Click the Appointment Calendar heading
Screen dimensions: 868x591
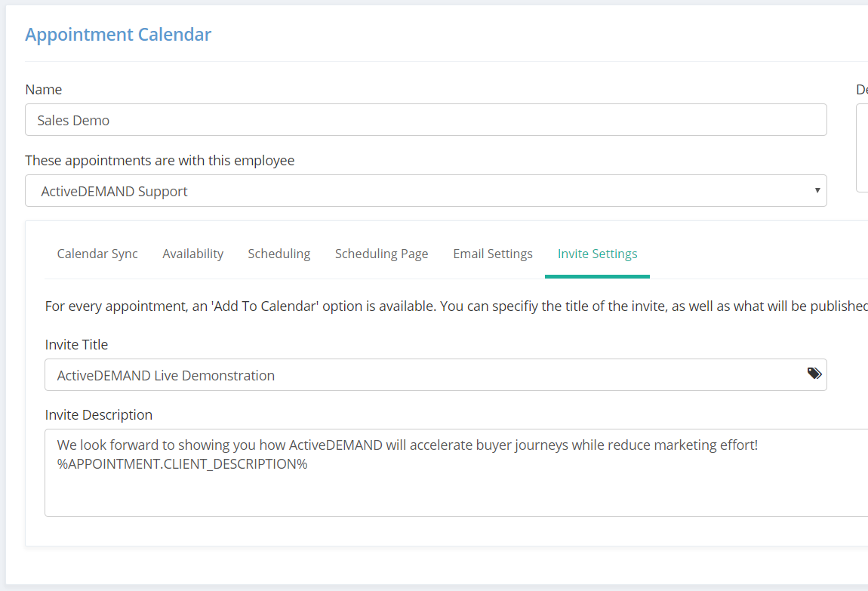(x=118, y=34)
